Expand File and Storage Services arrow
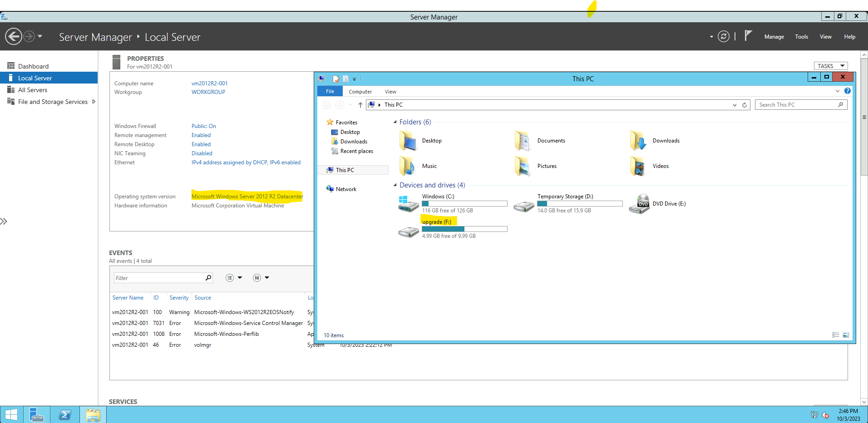Image resolution: width=868 pixels, height=423 pixels. pyautogui.click(x=94, y=102)
